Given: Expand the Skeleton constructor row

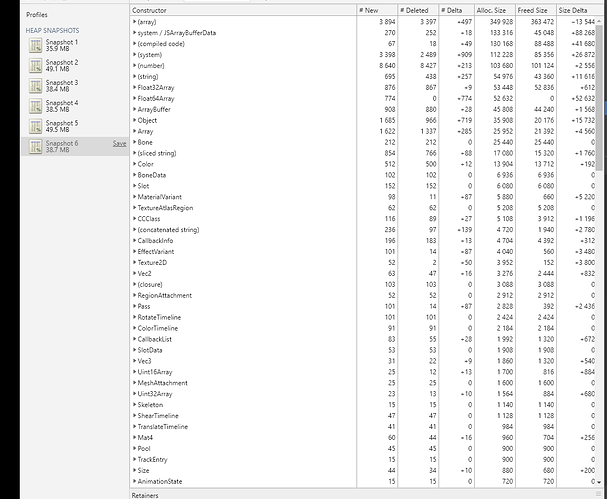Looking at the screenshot, I should pos(134,405).
